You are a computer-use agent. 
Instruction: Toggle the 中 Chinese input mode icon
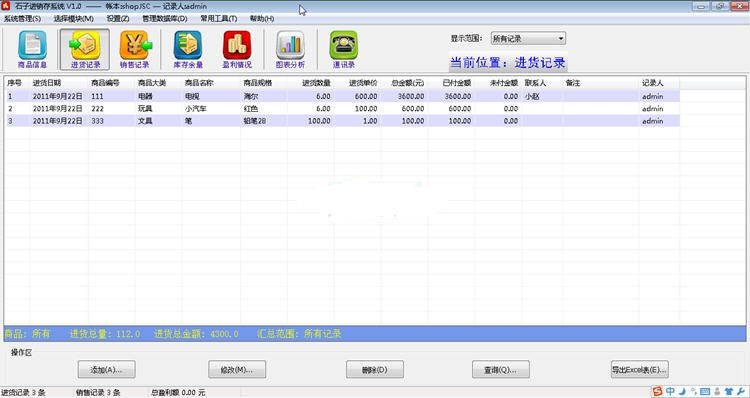click(x=671, y=392)
